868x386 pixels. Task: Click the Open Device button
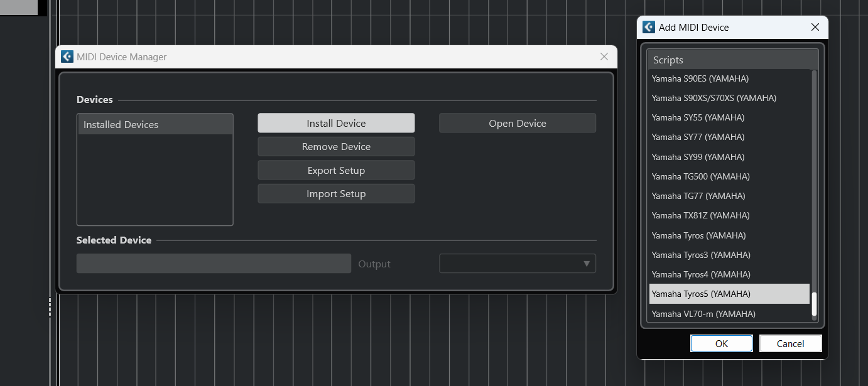[x=518, y=123]
